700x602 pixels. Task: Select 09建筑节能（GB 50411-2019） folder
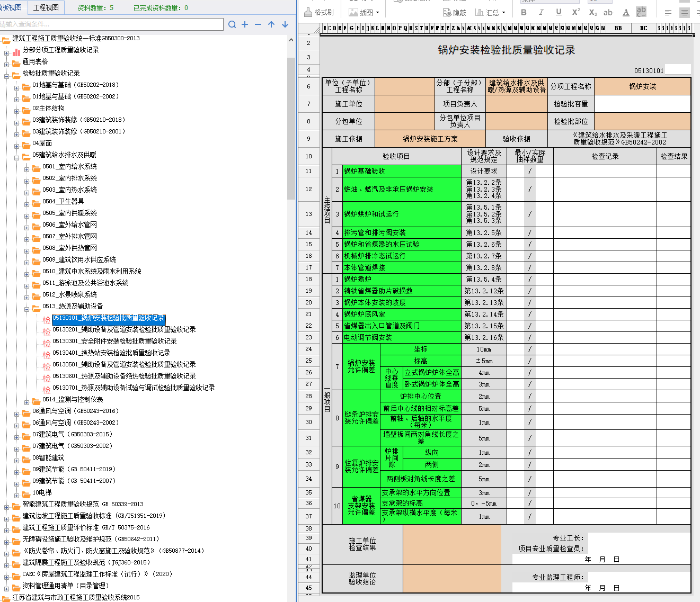click(74, 470)
